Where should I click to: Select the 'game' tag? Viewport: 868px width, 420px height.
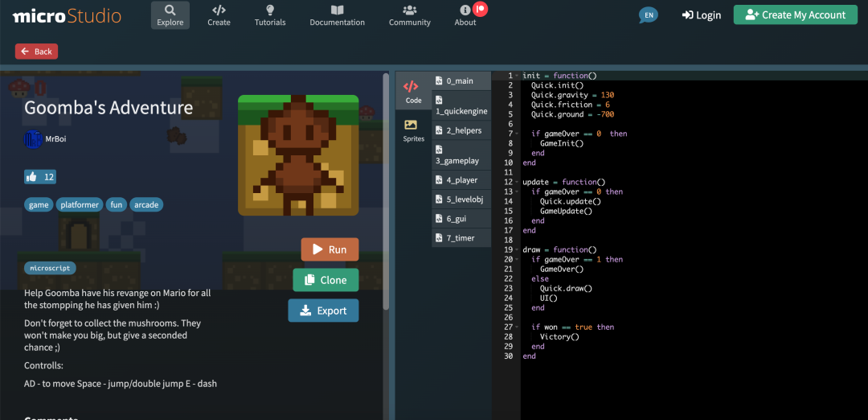39,204
